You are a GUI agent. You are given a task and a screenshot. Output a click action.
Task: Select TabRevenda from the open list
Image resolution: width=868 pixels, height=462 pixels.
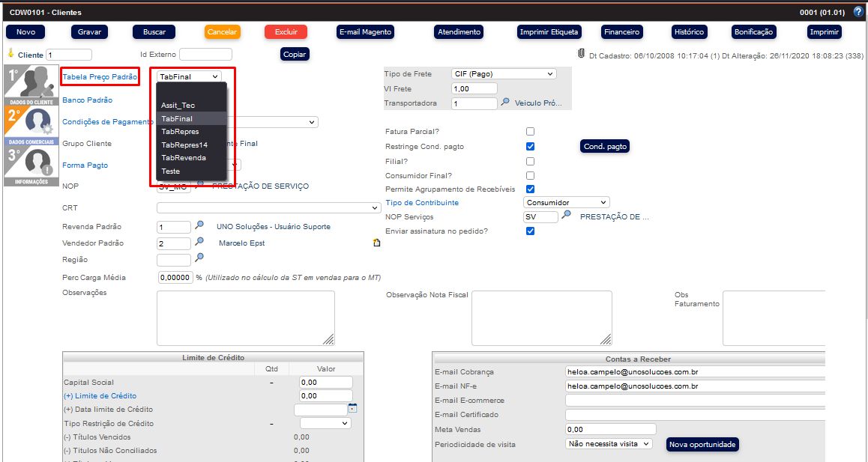point(184,158)
